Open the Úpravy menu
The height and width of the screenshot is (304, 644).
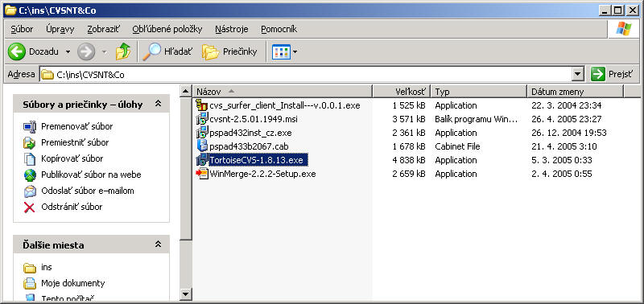(60, 29)
